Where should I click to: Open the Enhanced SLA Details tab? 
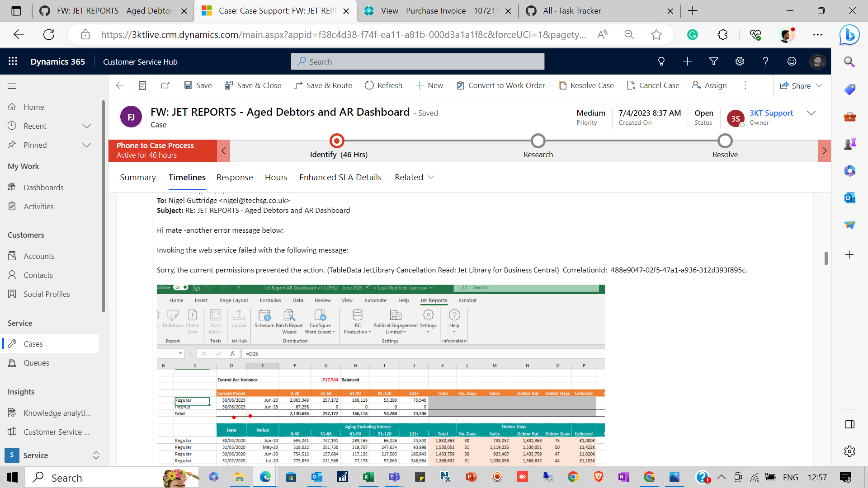point(340,177)
